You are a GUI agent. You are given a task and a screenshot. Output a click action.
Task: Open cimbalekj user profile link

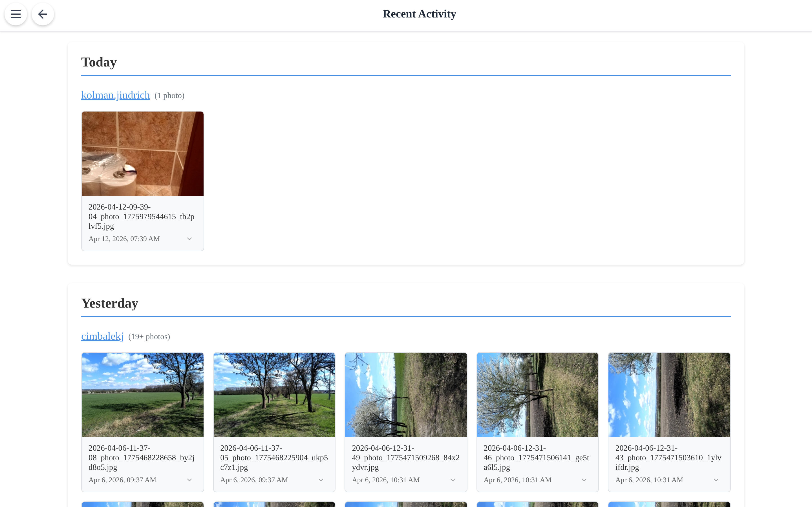coord(102,336)
